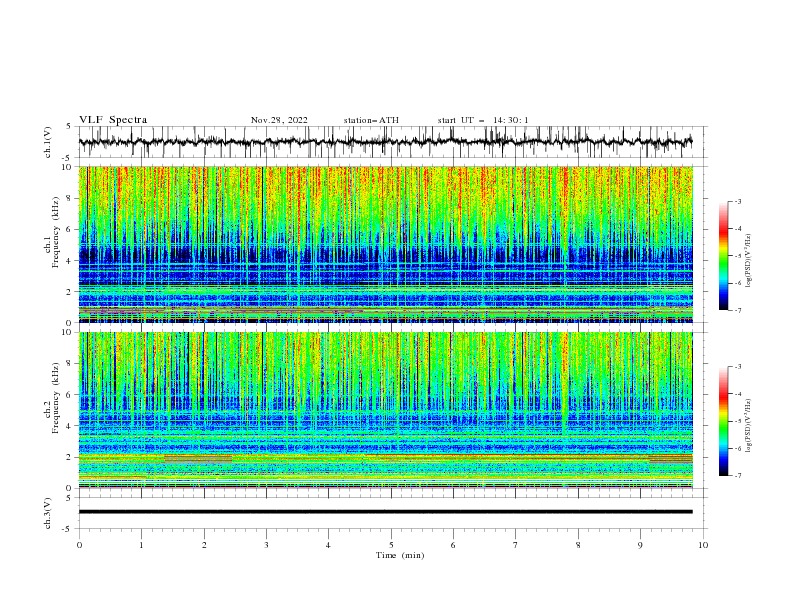
Task: Click inside the ch.2 spectrogram panel
Action: [385, 410]
